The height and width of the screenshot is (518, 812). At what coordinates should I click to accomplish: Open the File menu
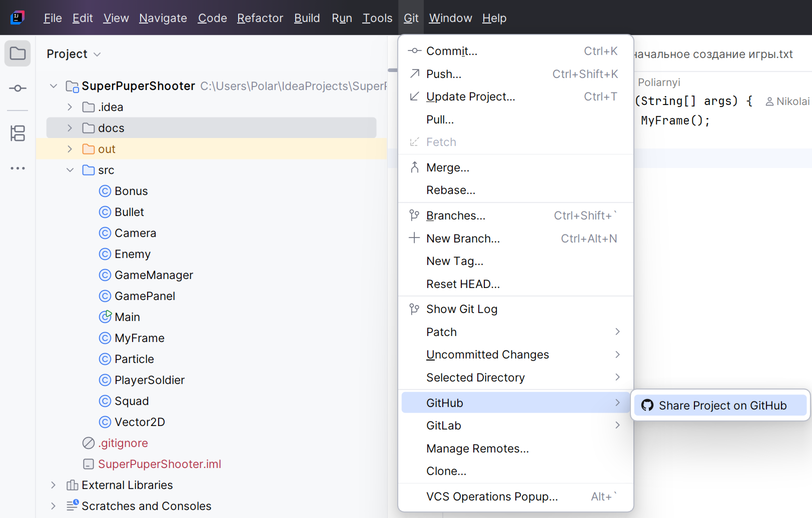click(53, 18)
